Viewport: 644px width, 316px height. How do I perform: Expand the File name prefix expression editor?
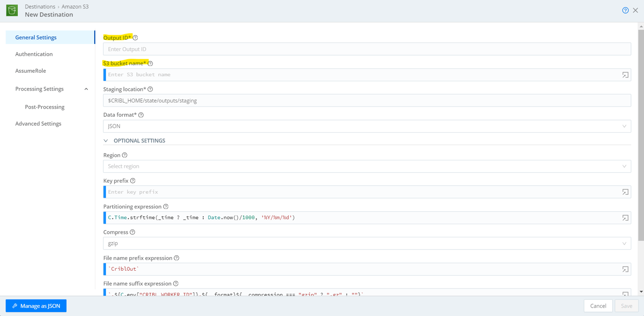[x=625, y=269]
